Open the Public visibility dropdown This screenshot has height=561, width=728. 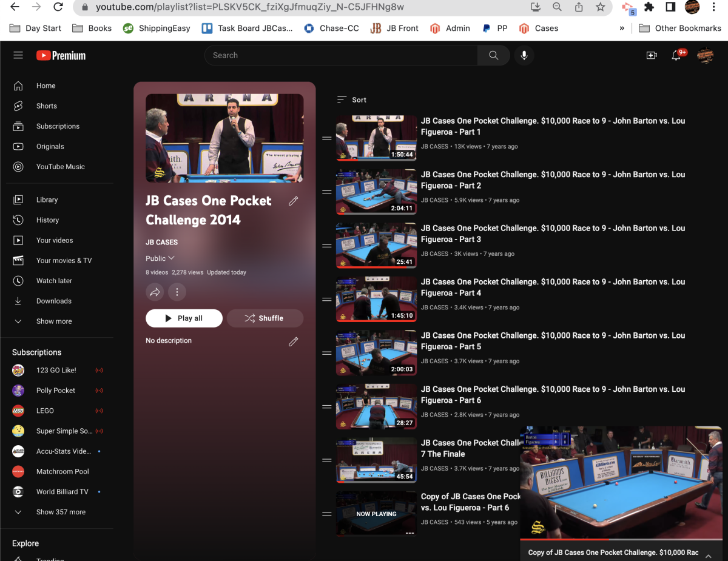pos(160,258)
